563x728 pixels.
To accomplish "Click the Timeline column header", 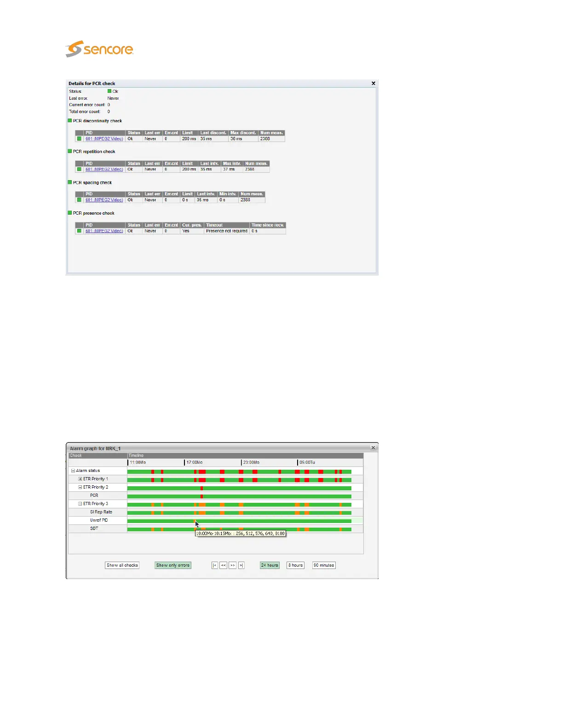I will pyautogui.click(x=245, y=455).
